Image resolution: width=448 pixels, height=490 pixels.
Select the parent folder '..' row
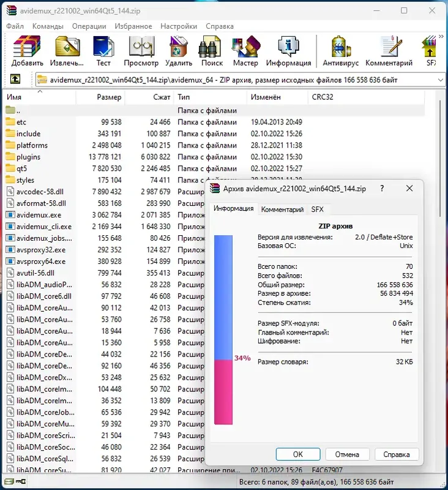214,111
